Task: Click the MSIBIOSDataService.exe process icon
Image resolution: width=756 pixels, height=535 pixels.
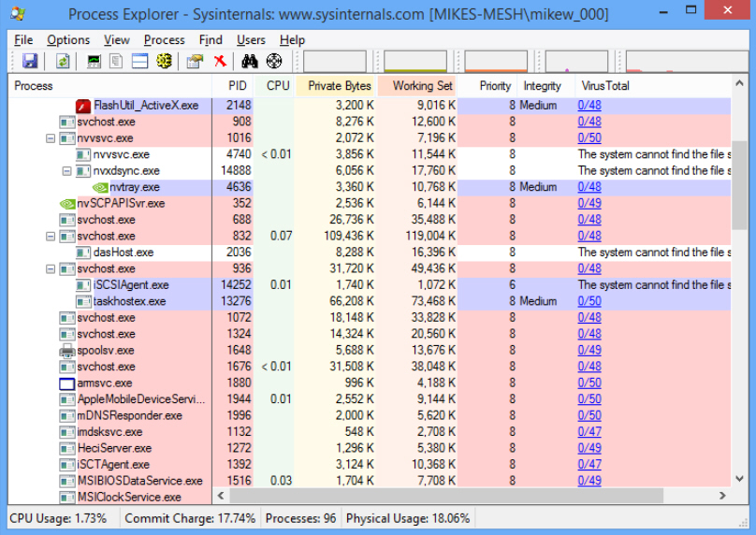Action: coord(67,481)
